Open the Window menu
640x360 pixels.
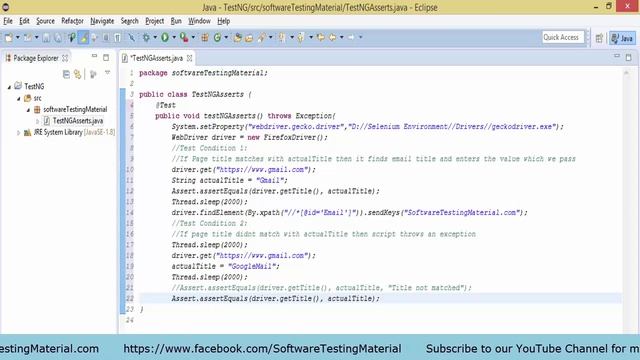(x=199, y=21)
